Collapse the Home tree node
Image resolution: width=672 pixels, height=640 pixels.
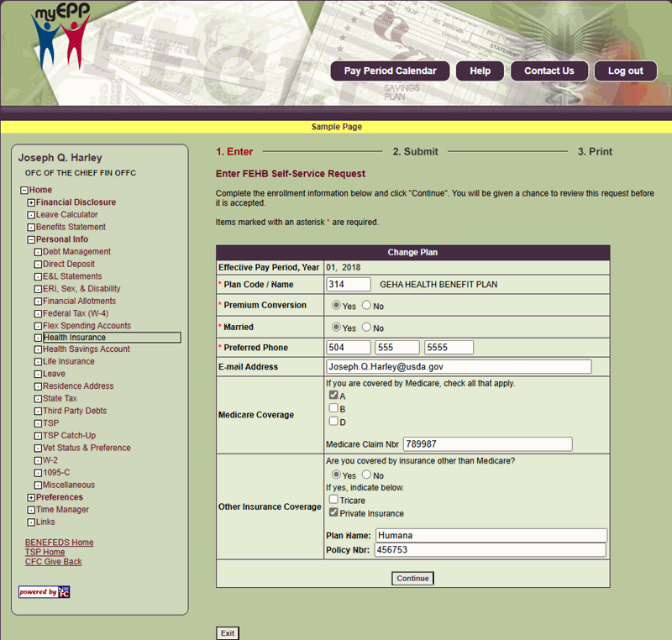[24, 190]
